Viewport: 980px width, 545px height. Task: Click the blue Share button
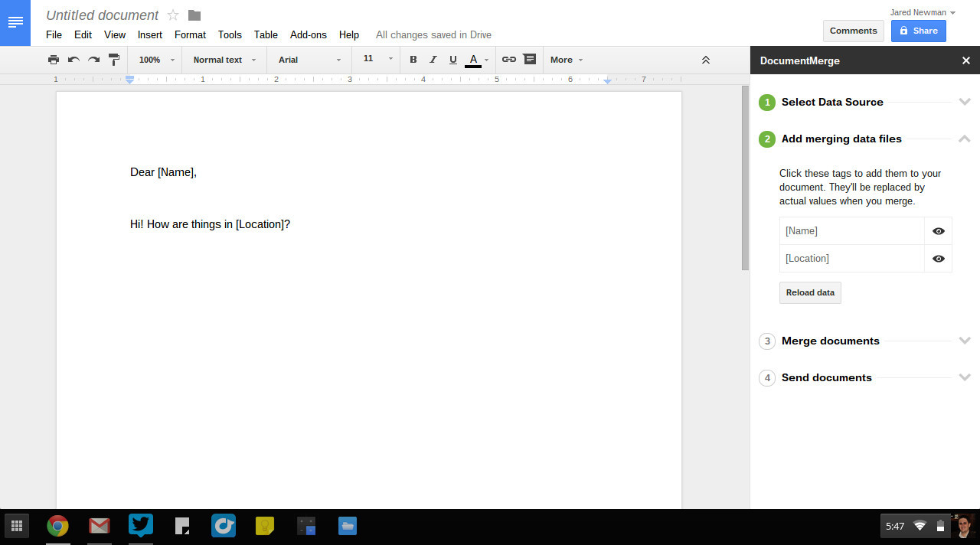pyautogui.click(x=918, y=31)
